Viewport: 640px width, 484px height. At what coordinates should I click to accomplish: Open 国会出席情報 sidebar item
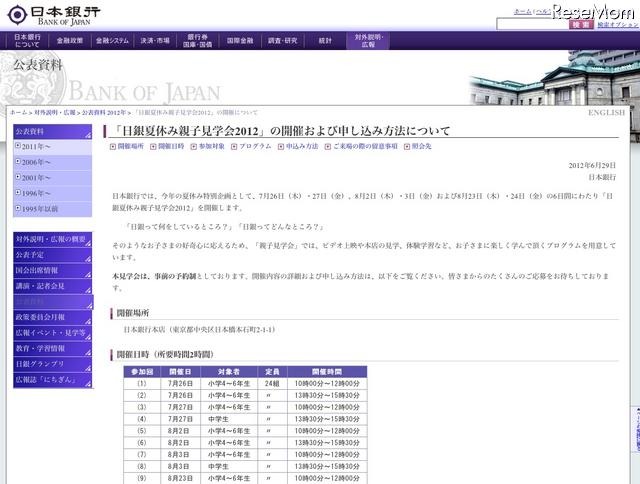click(53, 270)
